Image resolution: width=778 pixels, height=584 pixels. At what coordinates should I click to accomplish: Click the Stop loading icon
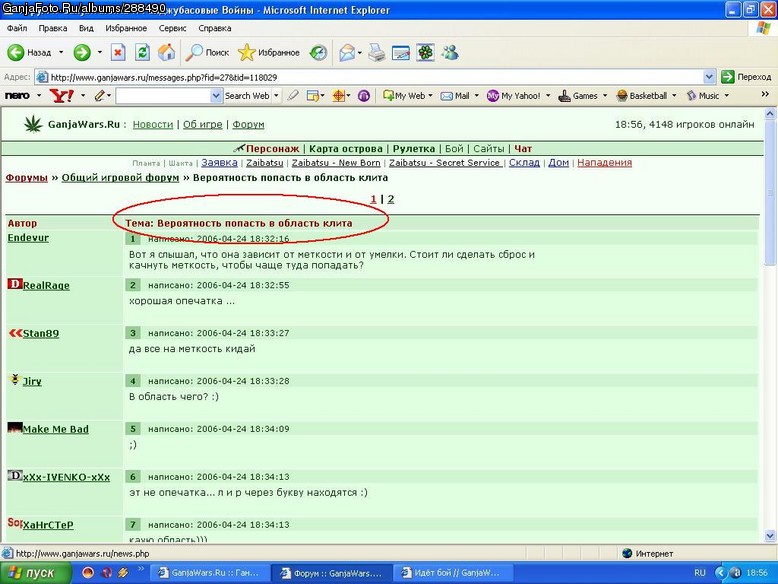point(118,52)
